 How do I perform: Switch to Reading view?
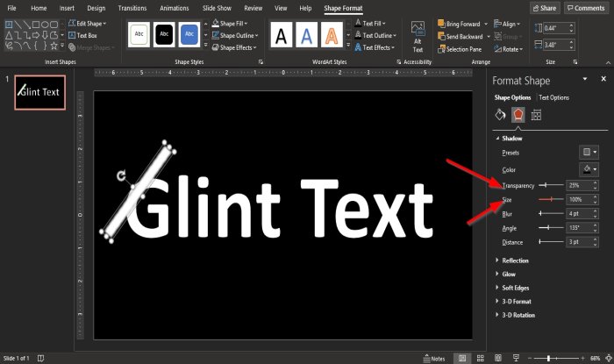498,358
